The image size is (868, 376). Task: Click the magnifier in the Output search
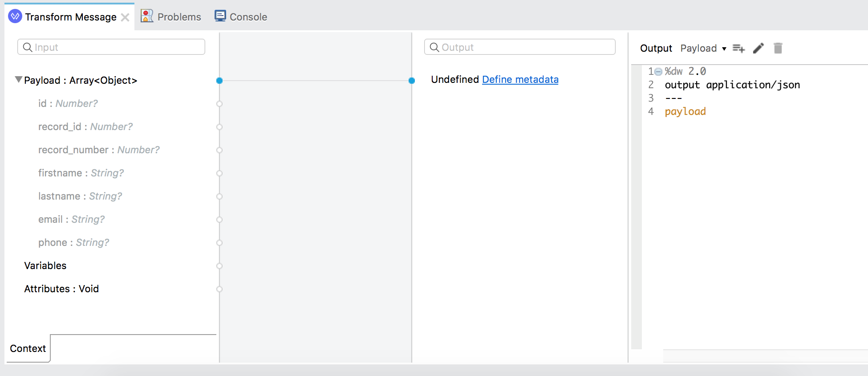click(x=434, y=47)
